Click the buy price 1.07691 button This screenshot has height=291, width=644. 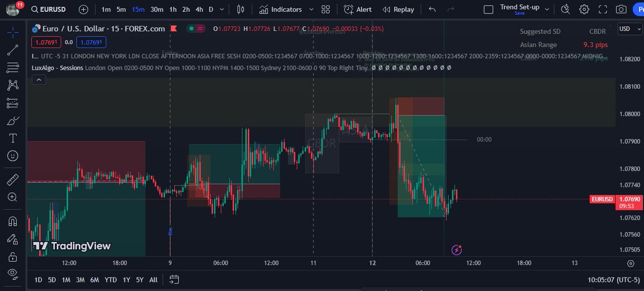[91, 42]
